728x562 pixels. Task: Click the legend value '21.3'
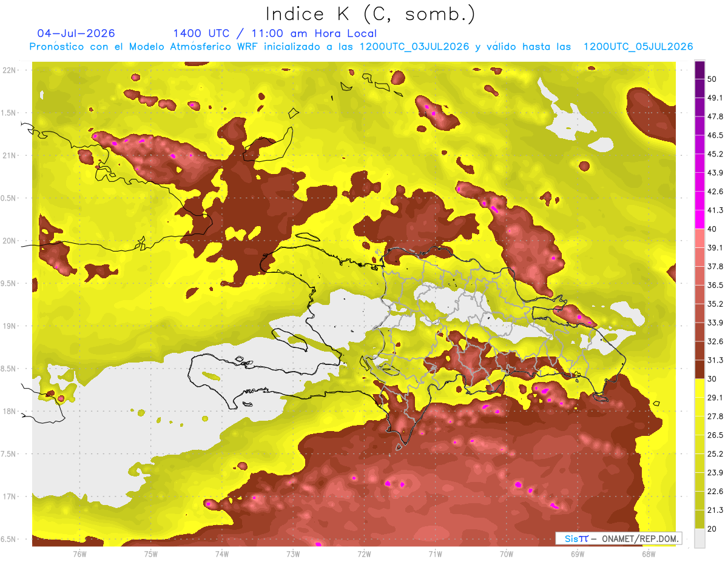click(715, 510)
